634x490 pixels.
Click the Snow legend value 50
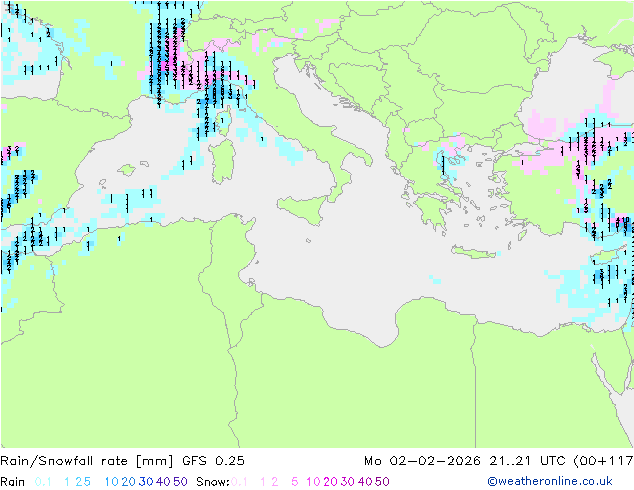click(382, 482)
